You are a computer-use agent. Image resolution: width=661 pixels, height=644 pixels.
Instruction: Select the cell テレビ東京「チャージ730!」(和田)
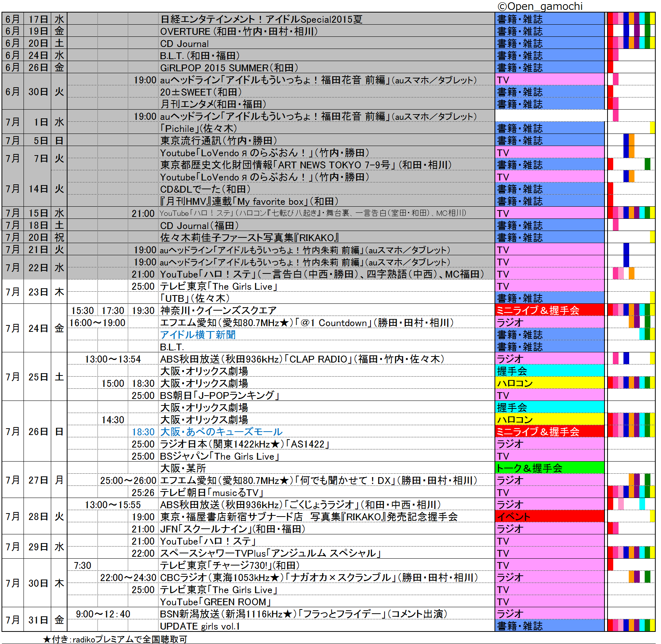327,565
